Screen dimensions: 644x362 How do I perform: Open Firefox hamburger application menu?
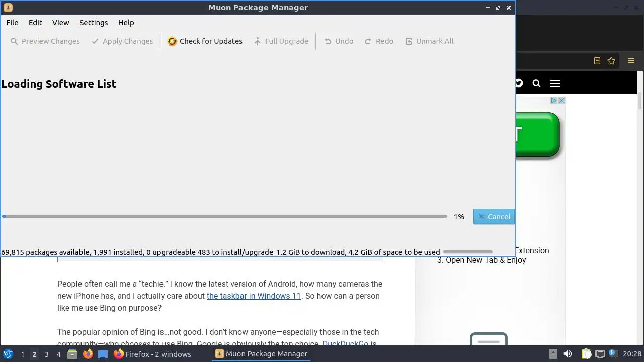coord(630,61)
